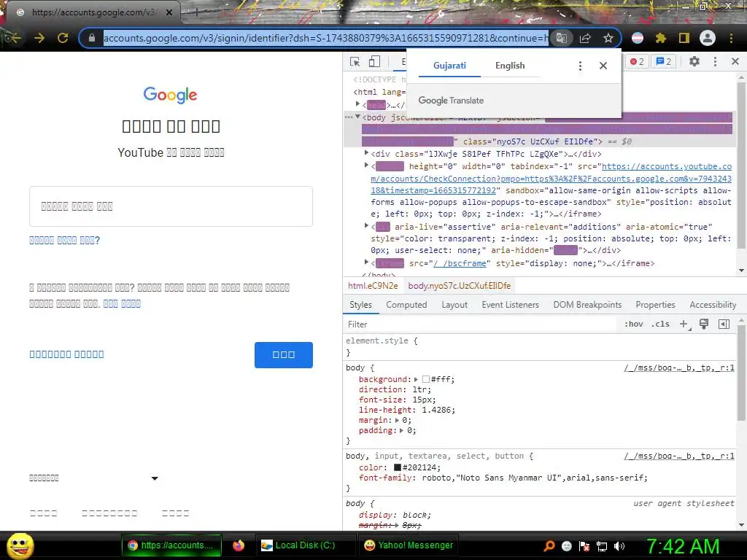This screenshot has height=560, width=747.
Task: Click the striped extension icon in toolbar
Action: pos(638,38)
